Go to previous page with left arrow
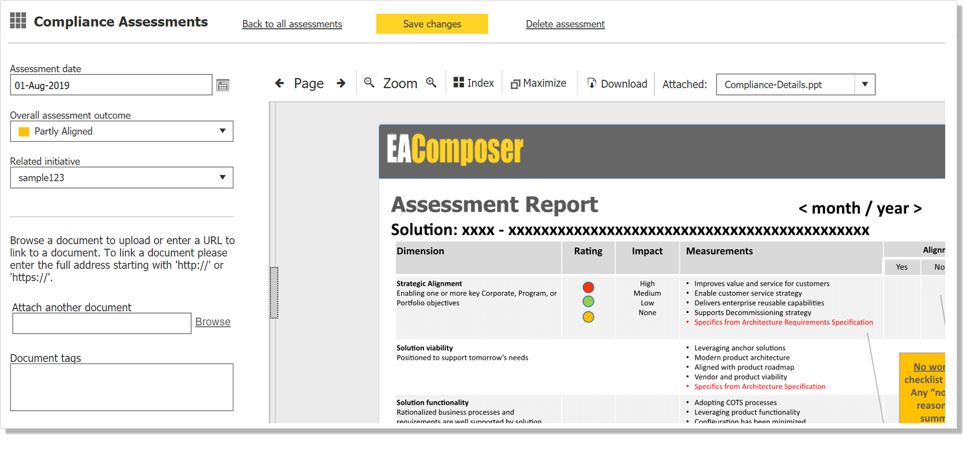This screenshot has height=458, width=980. coord(279,83)
